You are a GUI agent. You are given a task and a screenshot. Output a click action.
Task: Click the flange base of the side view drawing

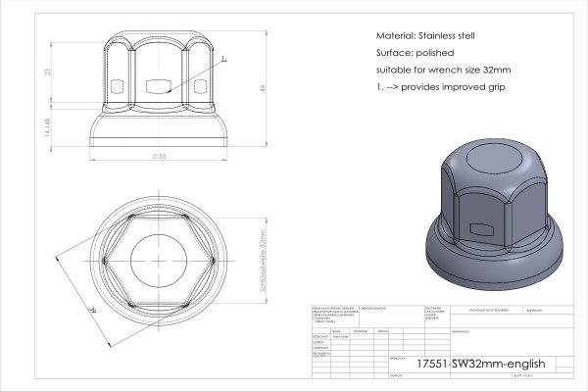159,130
